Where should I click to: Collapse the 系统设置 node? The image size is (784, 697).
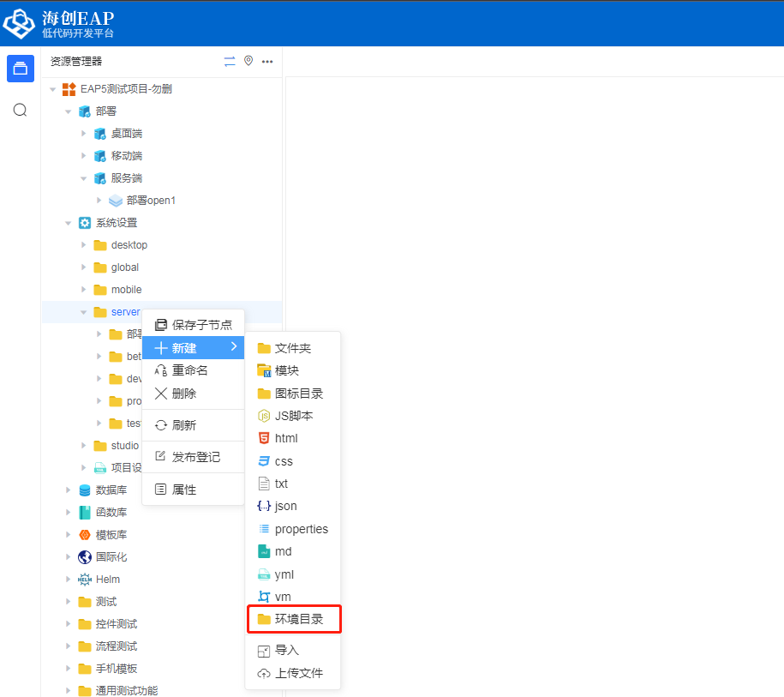[x=69, y=223]
